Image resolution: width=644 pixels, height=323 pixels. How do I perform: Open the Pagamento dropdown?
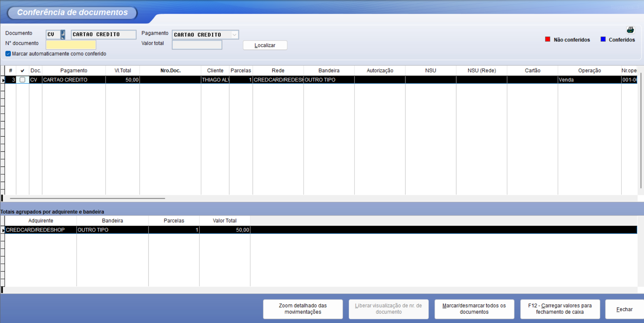tap(234, 35)
